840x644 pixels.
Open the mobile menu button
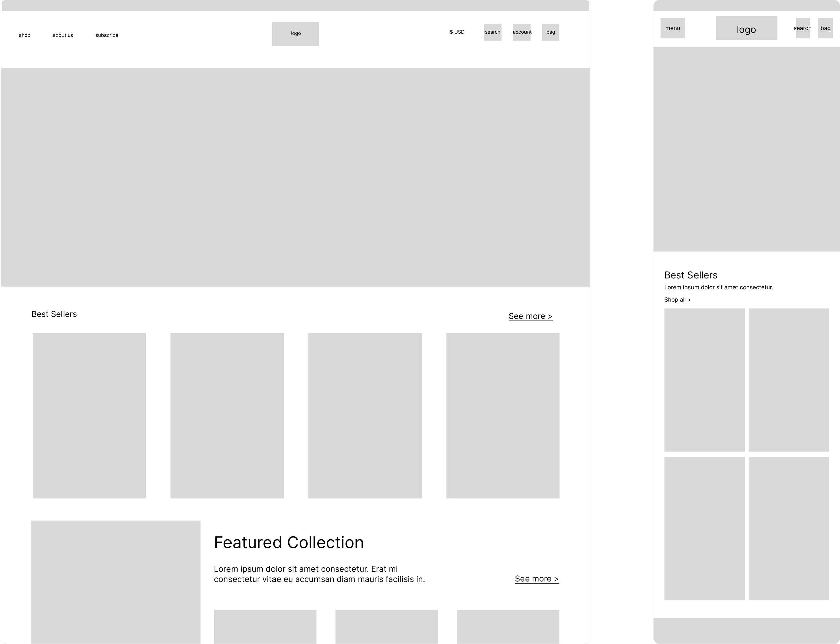(x=673, y=28)
